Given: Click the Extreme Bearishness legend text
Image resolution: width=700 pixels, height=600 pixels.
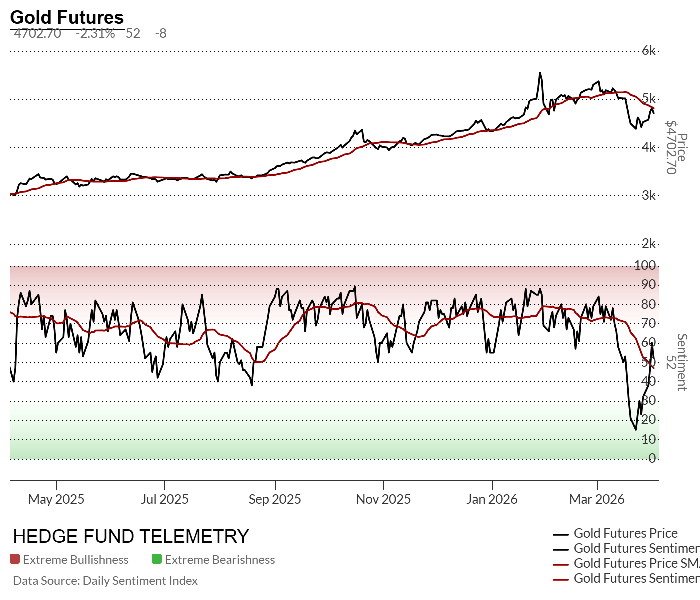Looking at the screenshot, I should click(x=220, y=560).
